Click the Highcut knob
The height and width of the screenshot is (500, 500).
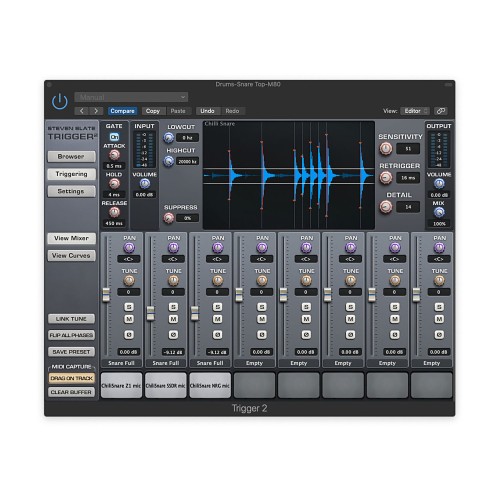[x=169, y=161]
